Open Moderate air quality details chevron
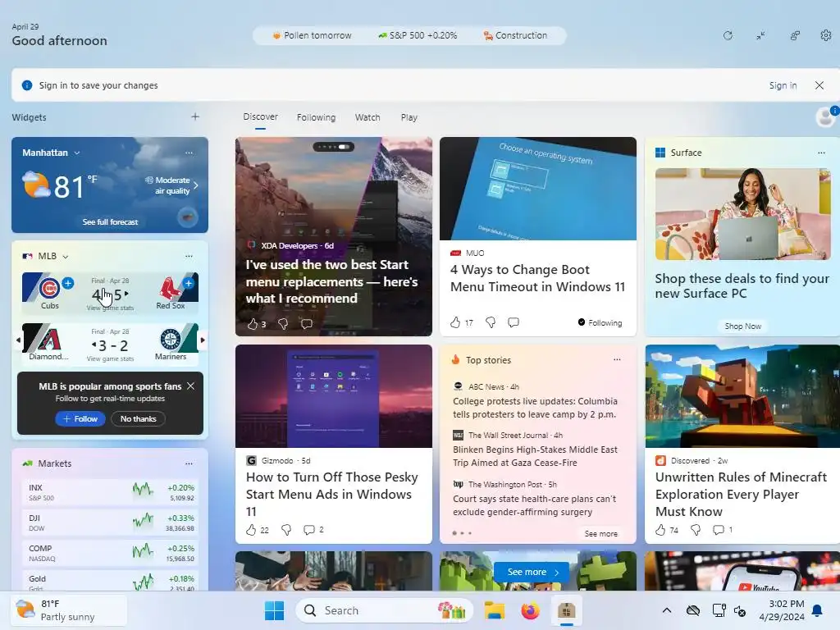The width and height of the screenshot is (840, 630). [195, 185]
